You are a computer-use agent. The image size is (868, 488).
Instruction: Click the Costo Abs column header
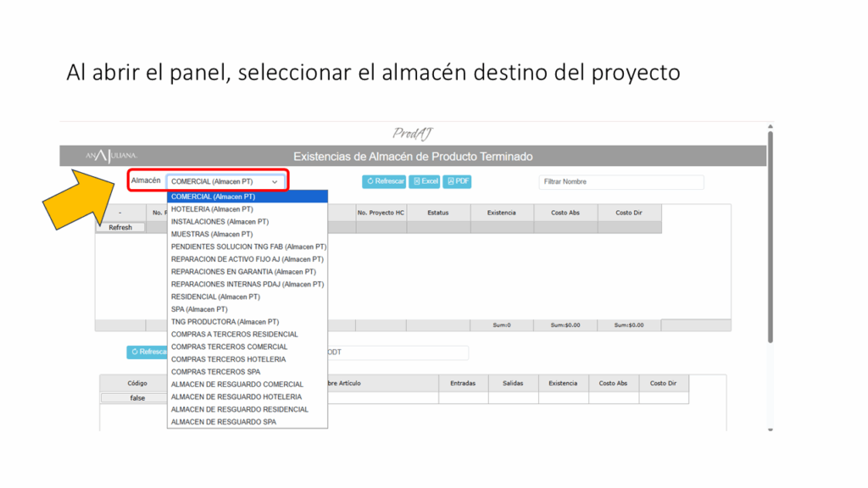point(565,213)
